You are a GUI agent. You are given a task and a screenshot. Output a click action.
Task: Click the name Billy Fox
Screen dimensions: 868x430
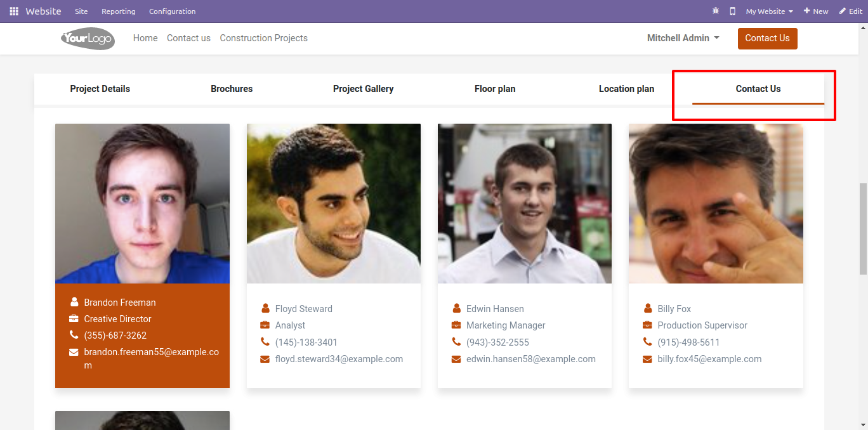674,309
